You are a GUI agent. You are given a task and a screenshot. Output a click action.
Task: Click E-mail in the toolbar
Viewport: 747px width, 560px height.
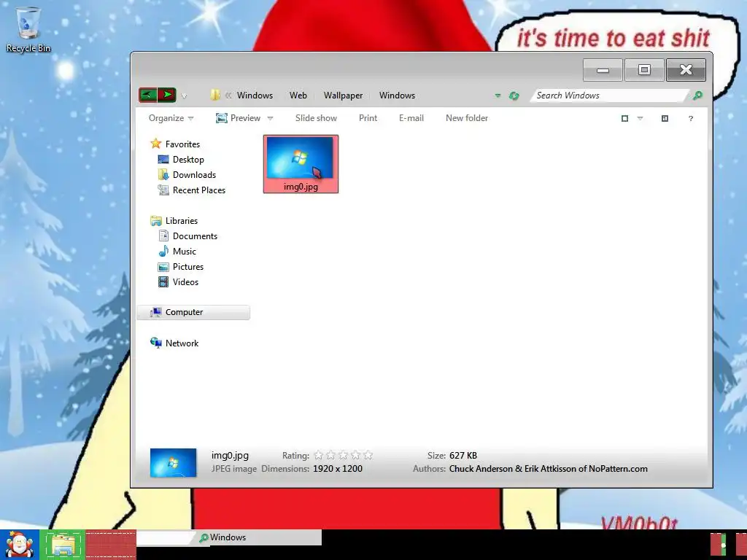(x=411, y=118)
